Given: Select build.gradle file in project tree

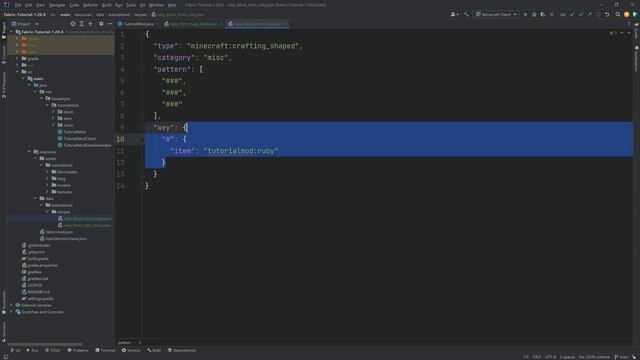Looking at the screenshot, I should pyautogui.click(x=36, y=258).
